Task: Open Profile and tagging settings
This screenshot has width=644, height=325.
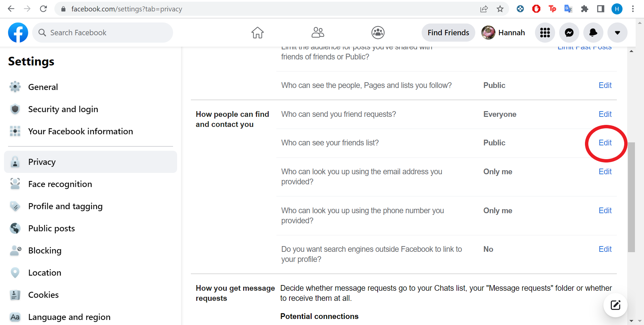Action: (x=91, y=206)
